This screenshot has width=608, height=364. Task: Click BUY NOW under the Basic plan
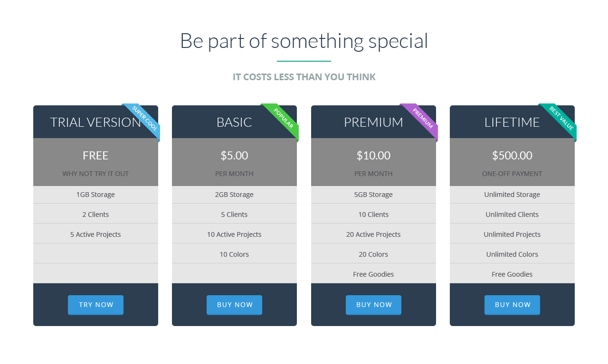pyautogui.click(x=234, y=305)
